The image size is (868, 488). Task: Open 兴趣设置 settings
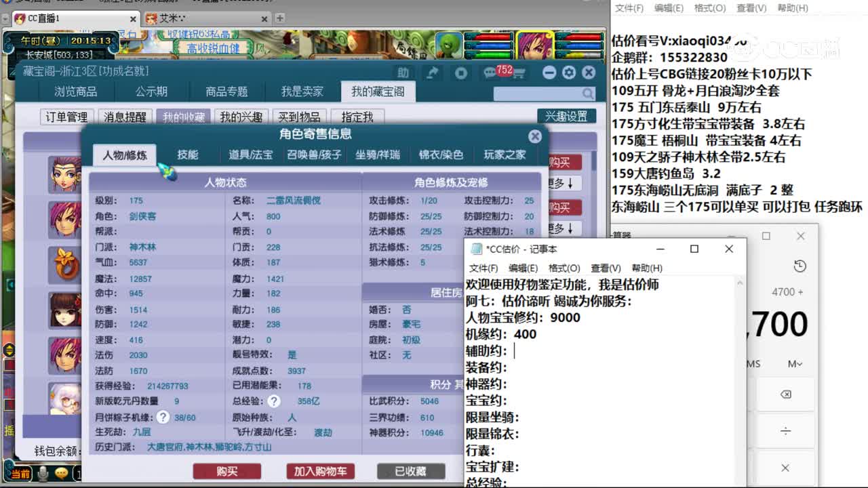(x=566, y=115)
